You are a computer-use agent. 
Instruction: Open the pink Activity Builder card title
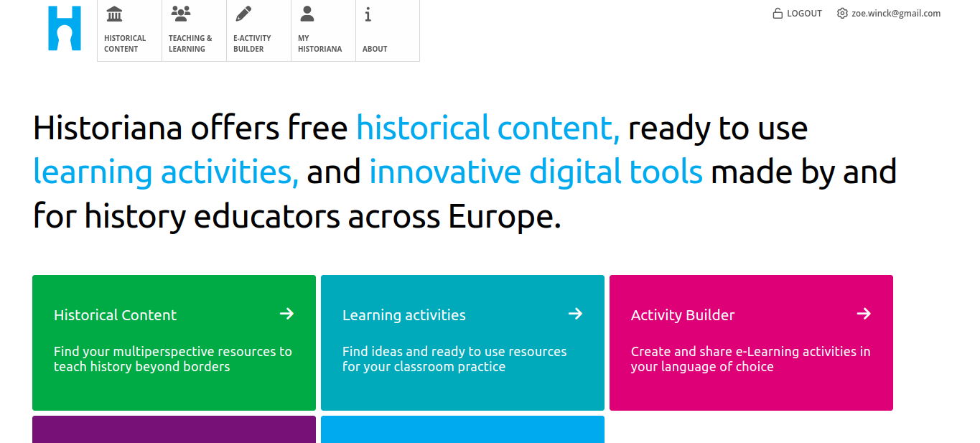pos(683,315)
